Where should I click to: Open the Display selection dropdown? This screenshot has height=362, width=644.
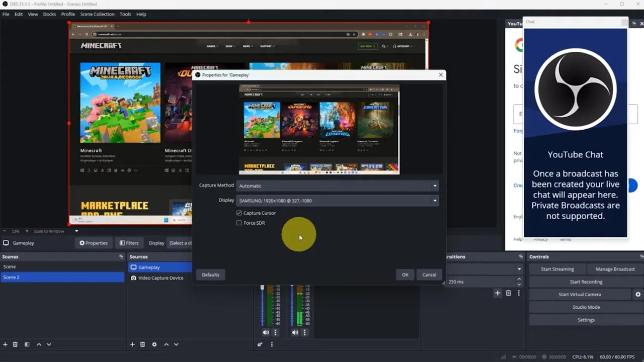point(337,200)
